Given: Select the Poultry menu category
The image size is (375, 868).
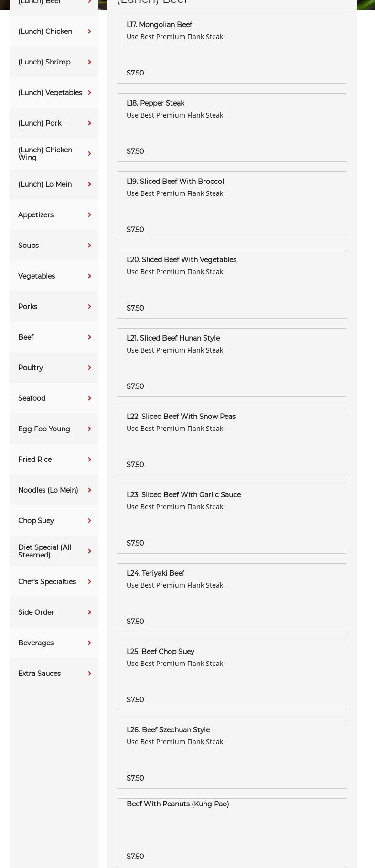Looking at the screenshot, I should pos(31,368).
